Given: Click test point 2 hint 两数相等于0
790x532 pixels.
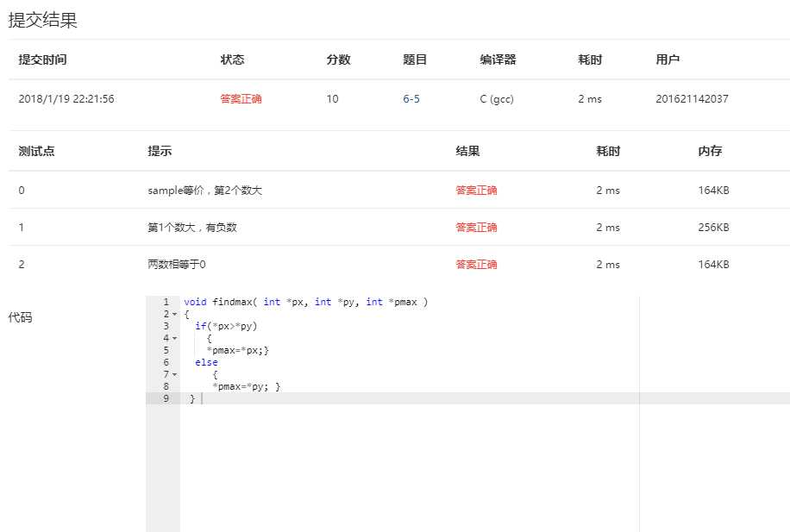Looking at the screenshot, I should point(176,265).
